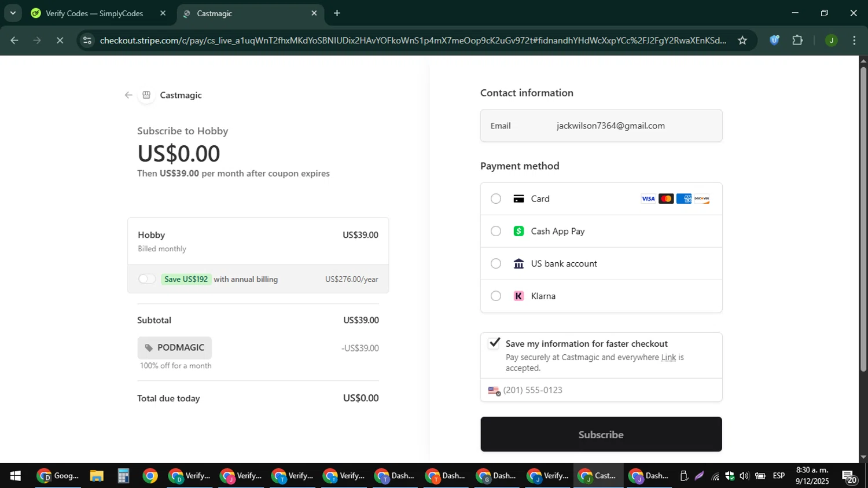This screenshot has height=488, width=868.
Task: Click the email field jackwilson7364@gmail.com
Action: click(x=601, y=126)
